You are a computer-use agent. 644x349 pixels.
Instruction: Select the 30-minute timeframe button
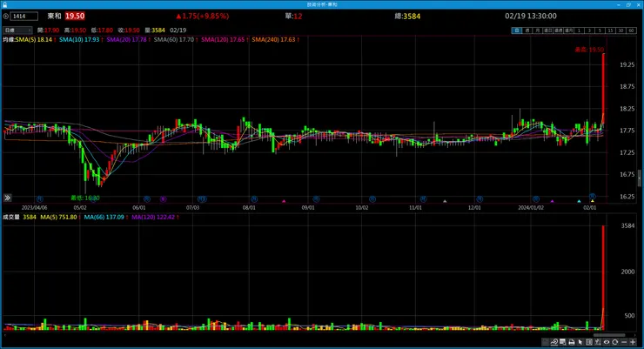621,30
